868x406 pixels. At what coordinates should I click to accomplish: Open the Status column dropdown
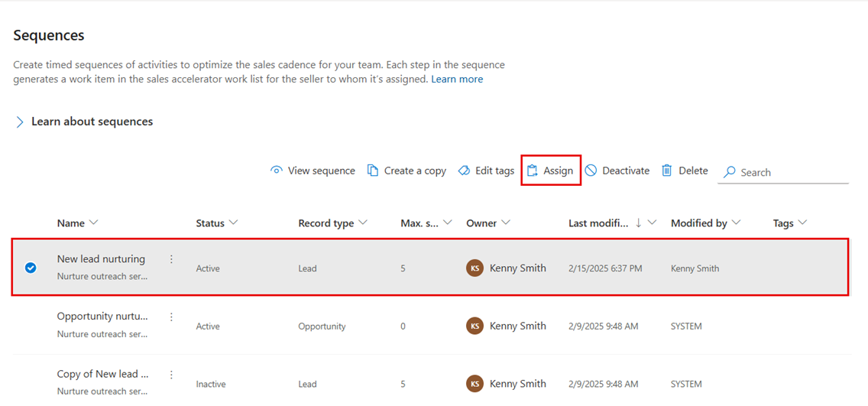[x=233, y=222]
